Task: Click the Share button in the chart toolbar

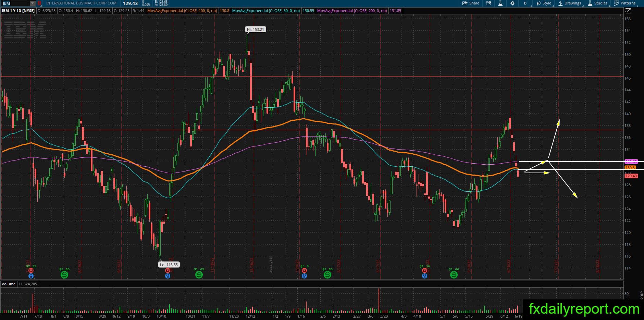Action: point(471,3)
